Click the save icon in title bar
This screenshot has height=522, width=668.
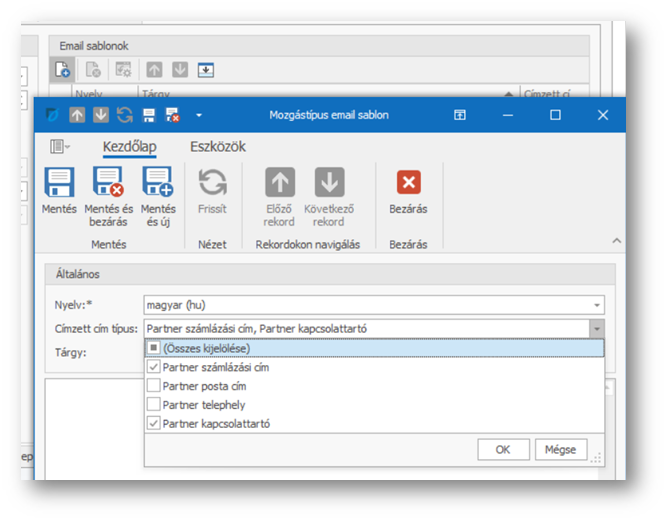point(149,115)
